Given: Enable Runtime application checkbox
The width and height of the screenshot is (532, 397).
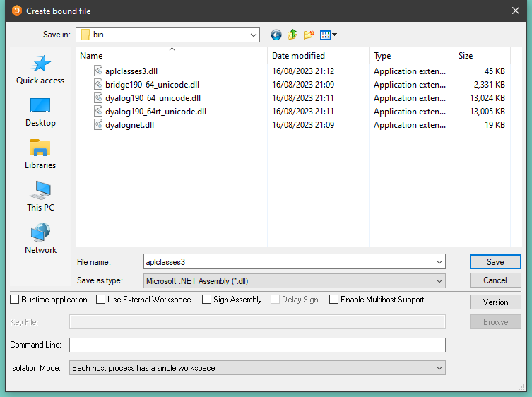Looking at the screenshot, I should pyautogui.click(x=15, y=300).
